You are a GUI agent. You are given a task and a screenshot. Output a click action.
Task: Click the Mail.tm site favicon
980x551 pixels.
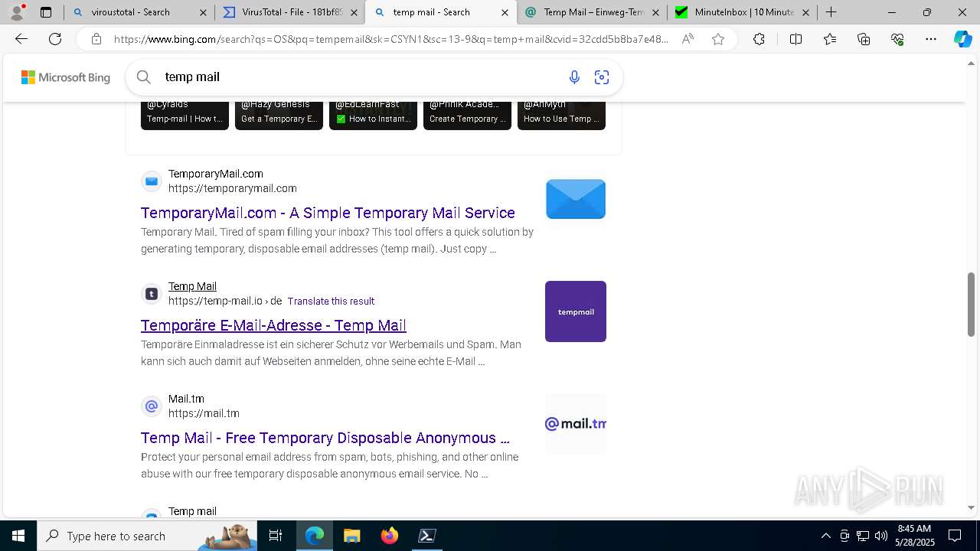(152, 406)
